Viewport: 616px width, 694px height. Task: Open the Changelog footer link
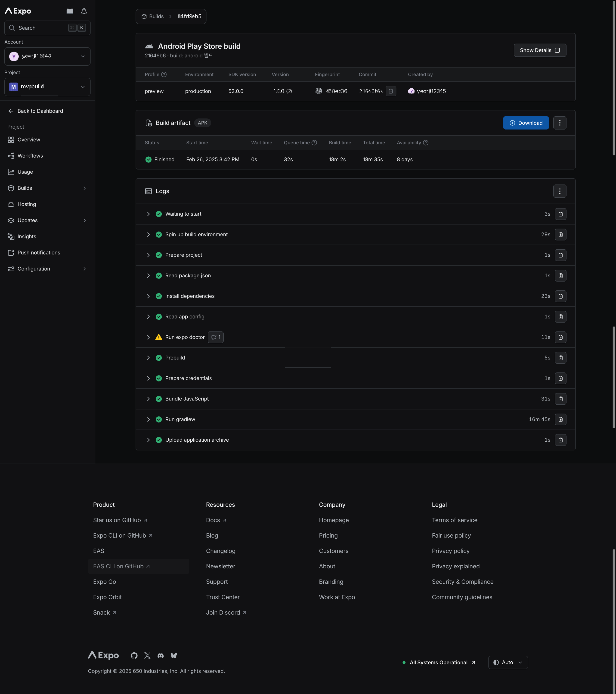click(221, 551)
